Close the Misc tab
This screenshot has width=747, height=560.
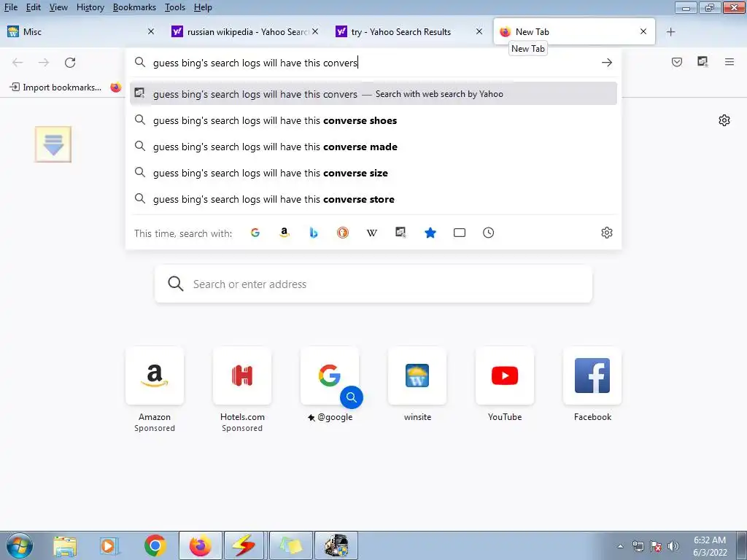(151, 31)
